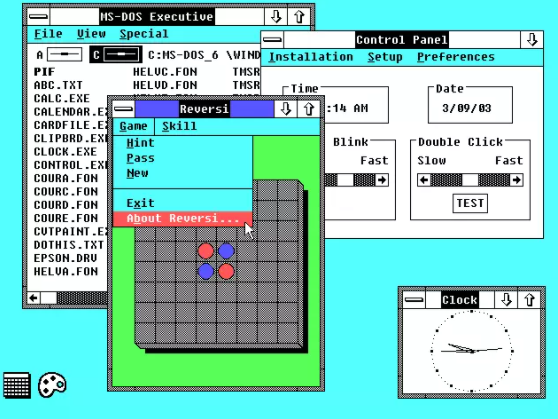This screenshot has width=558, height=419.
Task: Open Control Panel system menu box
Action: pos(272,40)
